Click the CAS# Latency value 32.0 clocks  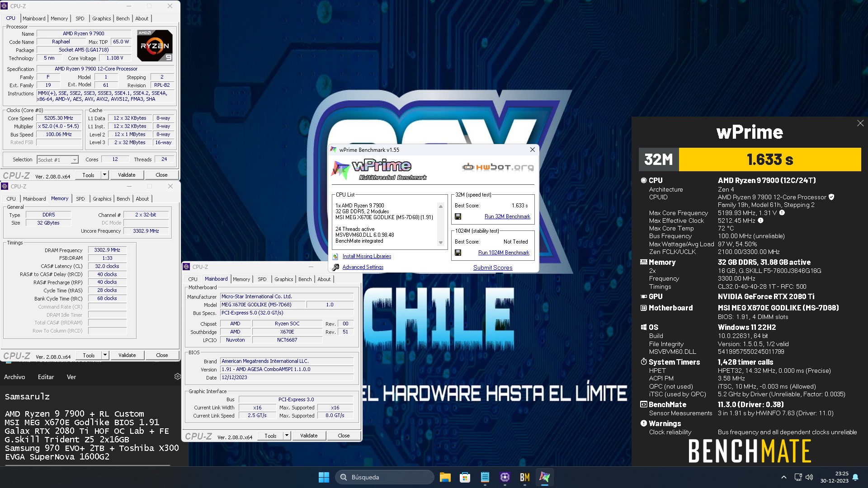point(107,266)
